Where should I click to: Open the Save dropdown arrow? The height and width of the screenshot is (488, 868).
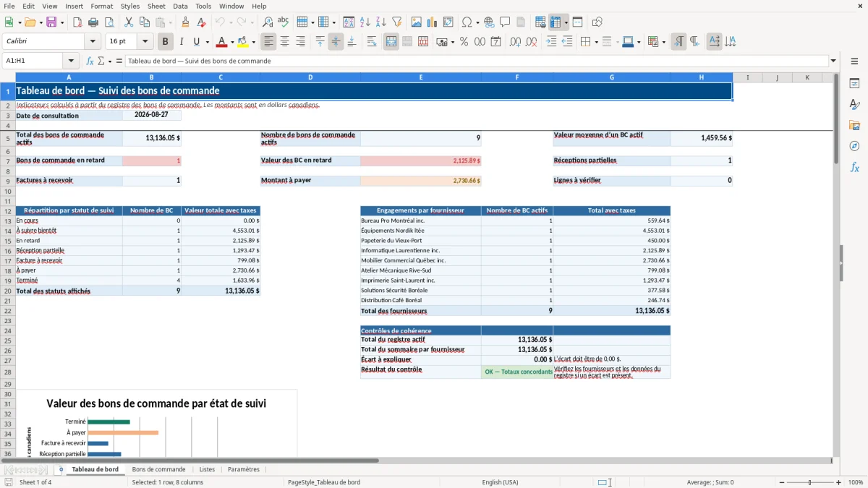pos(61,22)
